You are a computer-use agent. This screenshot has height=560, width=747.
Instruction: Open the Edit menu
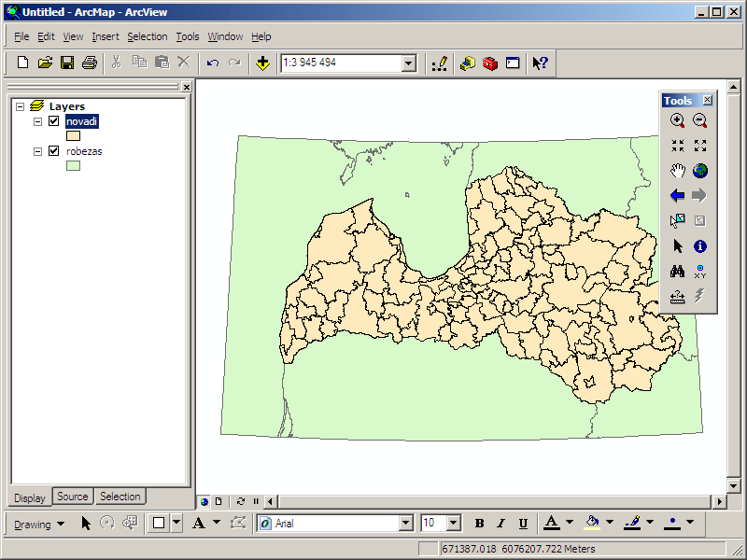[46, 36]
